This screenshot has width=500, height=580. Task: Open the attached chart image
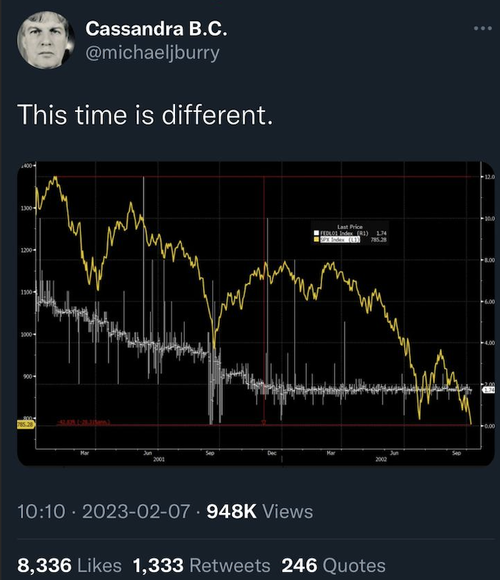(x=256, y=313)
